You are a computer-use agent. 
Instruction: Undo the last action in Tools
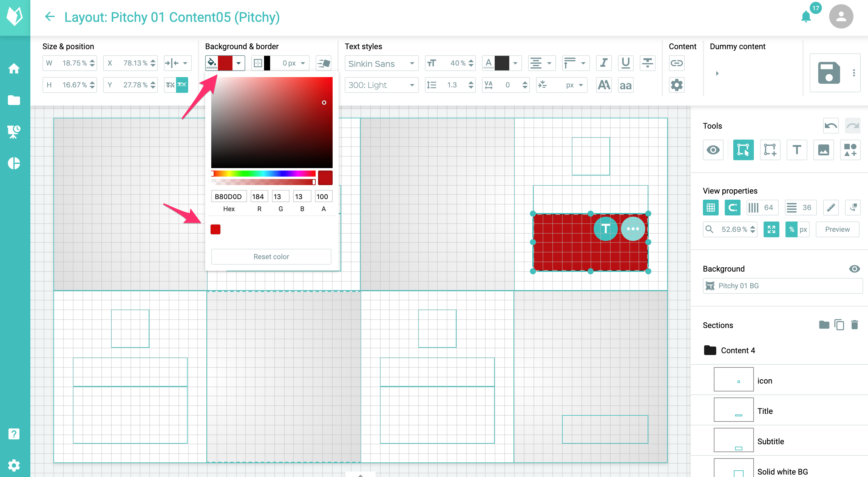[x=831, y=126]
